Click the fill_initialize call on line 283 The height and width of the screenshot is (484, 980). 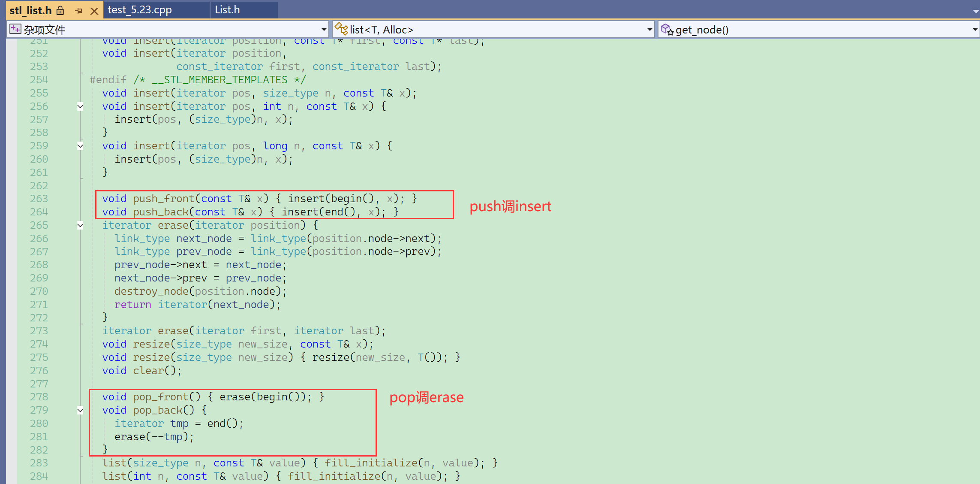[x=371, y=463]
